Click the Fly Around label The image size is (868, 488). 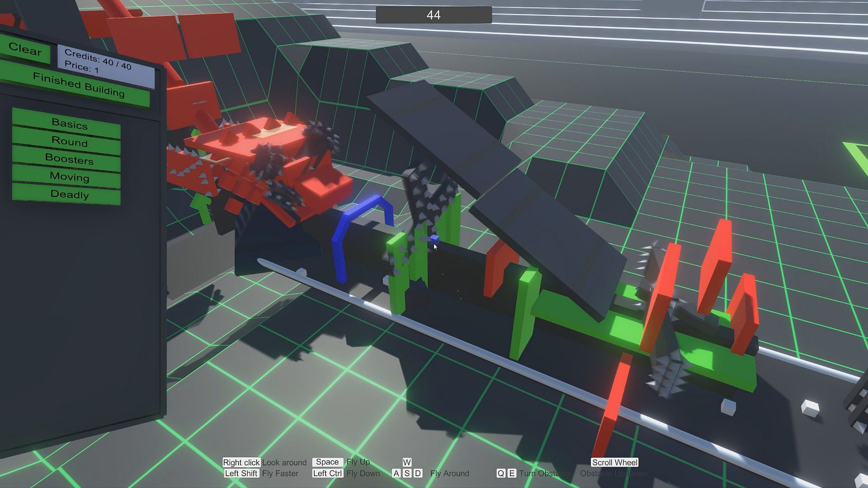point(450,473)
